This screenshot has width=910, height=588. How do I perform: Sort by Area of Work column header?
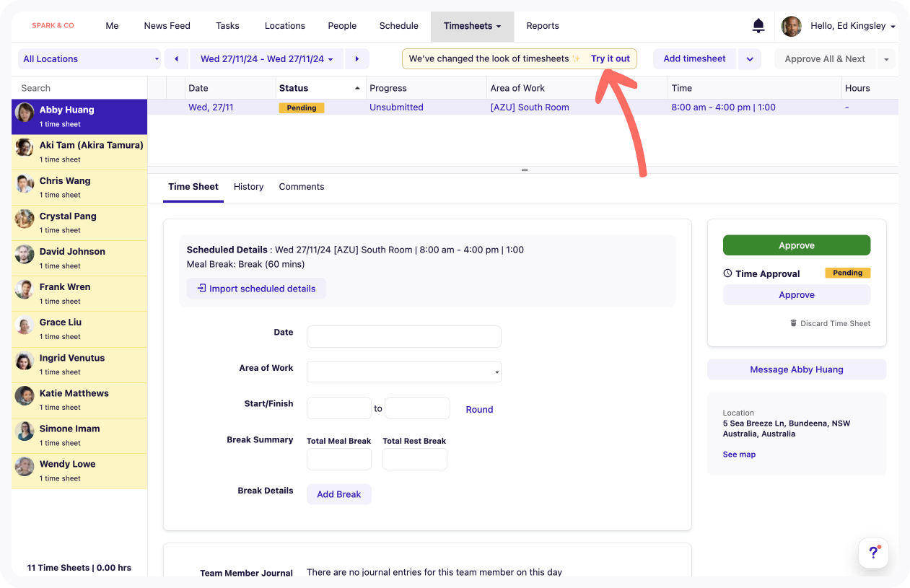pyautogui.click(x=577, y=88)
